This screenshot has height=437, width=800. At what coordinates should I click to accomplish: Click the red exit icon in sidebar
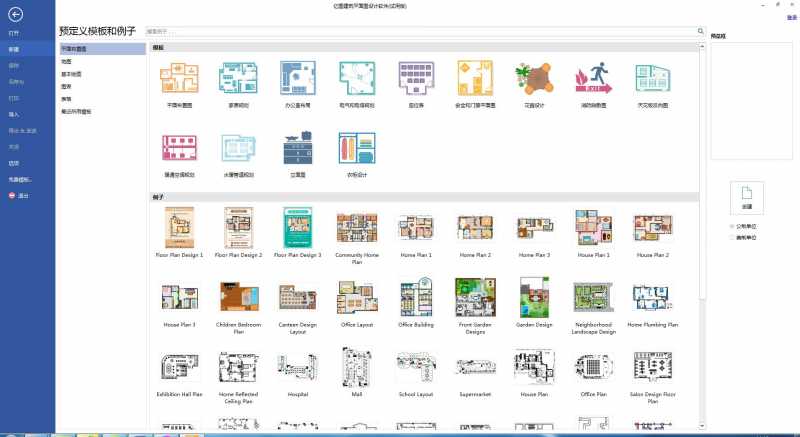[x=12, y=195]
